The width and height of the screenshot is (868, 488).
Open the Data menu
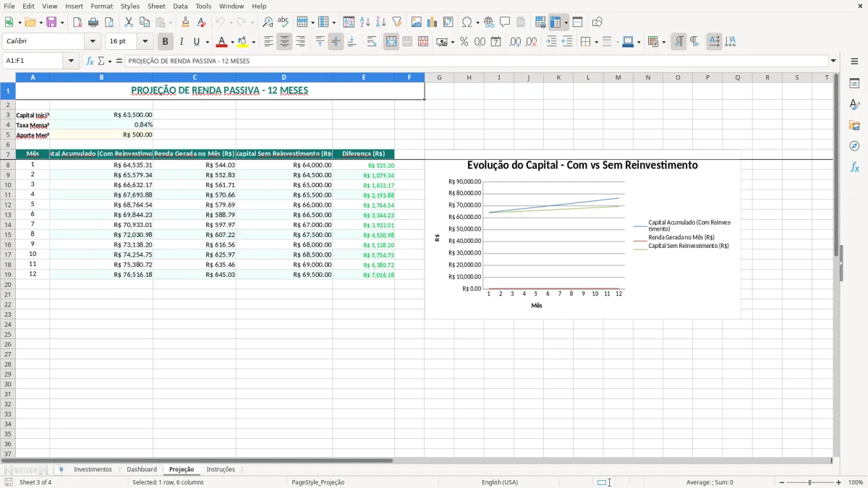tap(180, 6)
